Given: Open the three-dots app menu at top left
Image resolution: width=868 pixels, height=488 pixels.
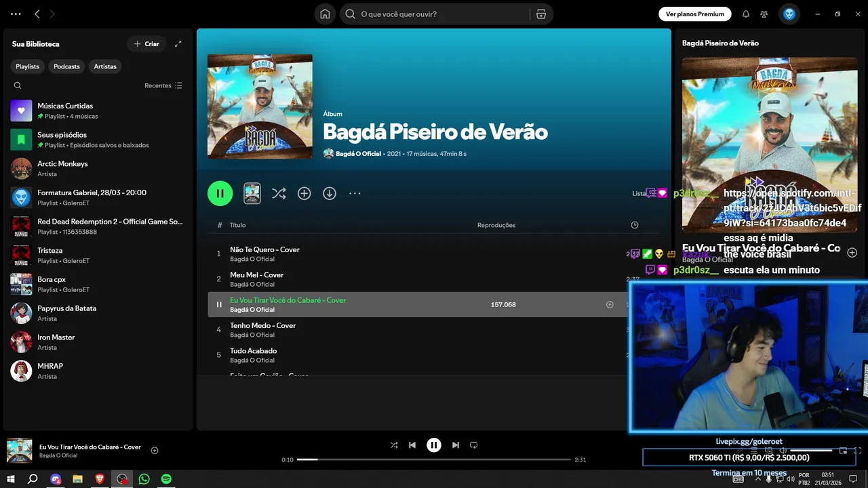Looking at the screenshot, I should [x=16, y=14].
